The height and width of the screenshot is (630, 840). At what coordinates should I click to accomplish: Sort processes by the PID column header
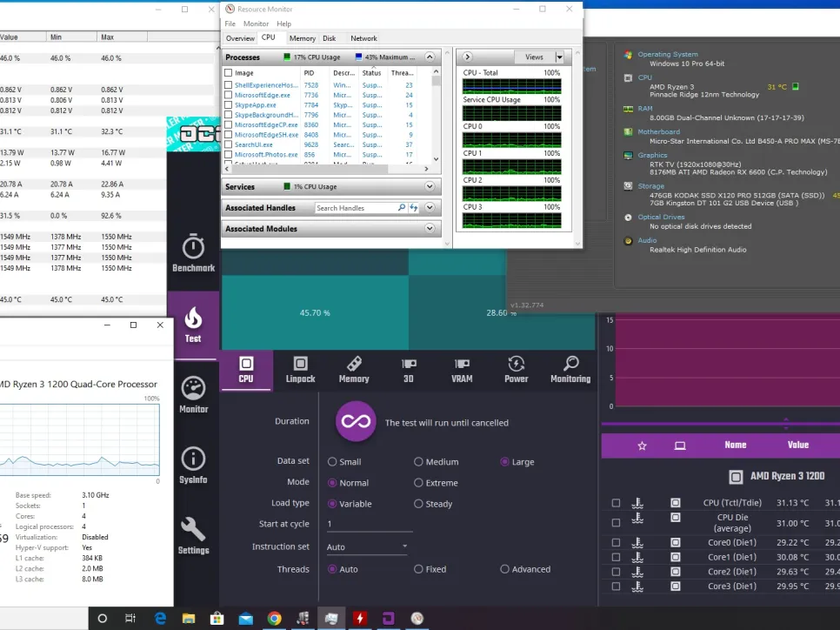click(x=309, y=73)
